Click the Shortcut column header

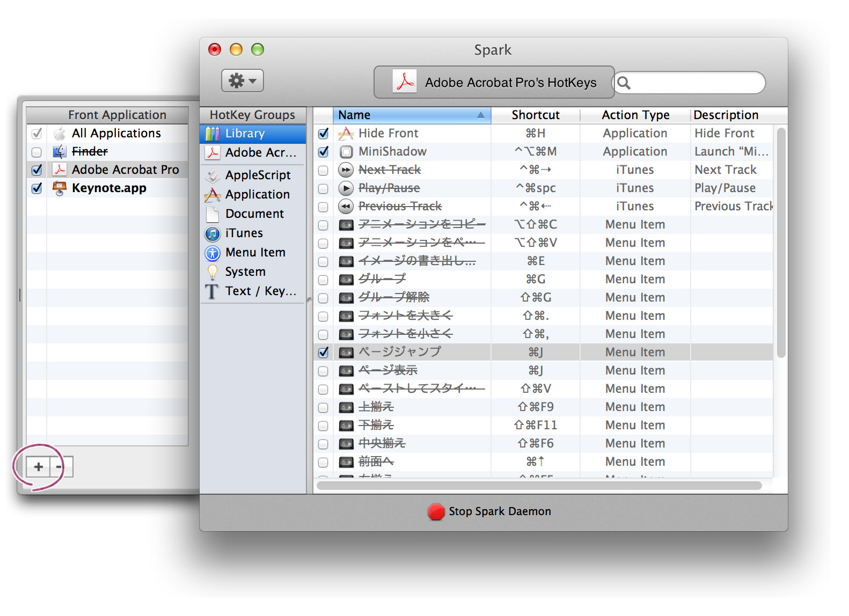535,115
